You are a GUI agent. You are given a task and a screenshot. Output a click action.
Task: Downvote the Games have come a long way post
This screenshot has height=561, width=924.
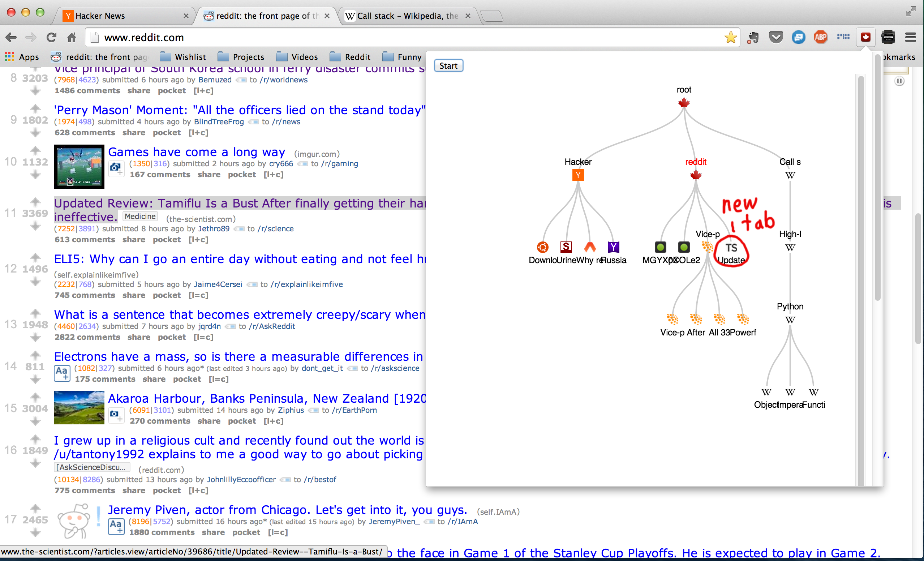pyautogui.click(x=35, y=174)
